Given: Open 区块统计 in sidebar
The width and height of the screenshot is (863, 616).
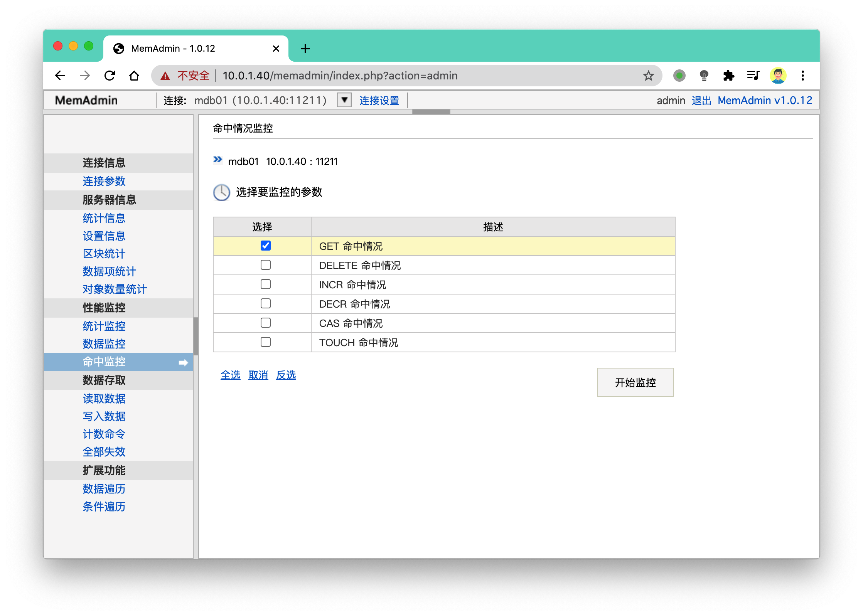Looking at the screenshot, I should (104, 254).
